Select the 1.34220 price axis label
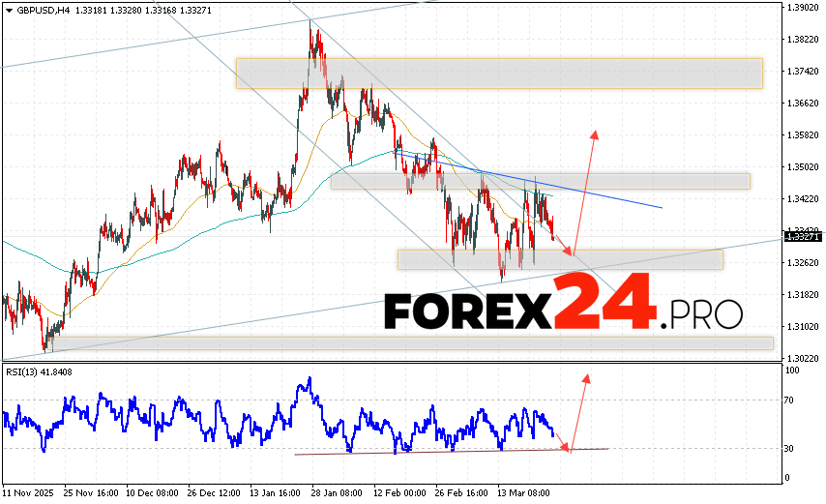826x504 pixels. click(x=803, y=198)
